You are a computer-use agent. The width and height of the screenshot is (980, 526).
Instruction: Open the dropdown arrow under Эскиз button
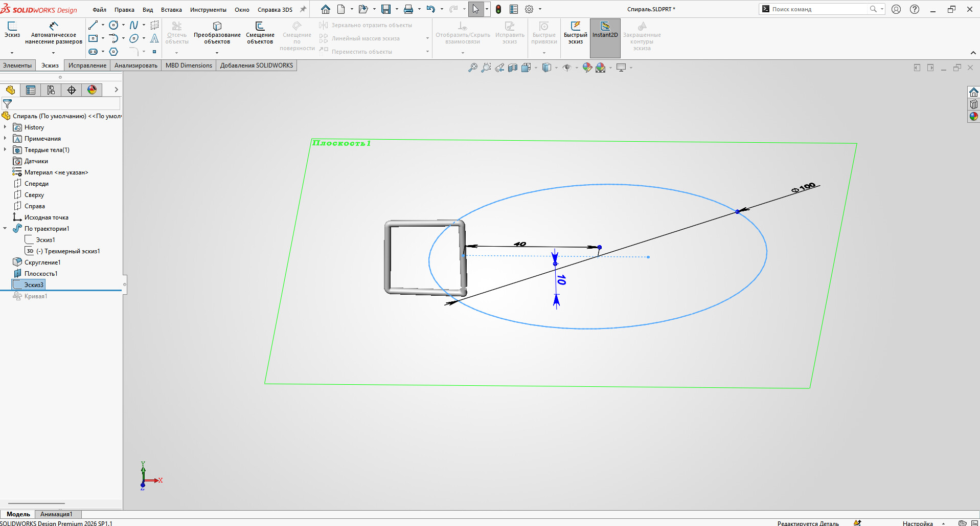pos(12,53)
